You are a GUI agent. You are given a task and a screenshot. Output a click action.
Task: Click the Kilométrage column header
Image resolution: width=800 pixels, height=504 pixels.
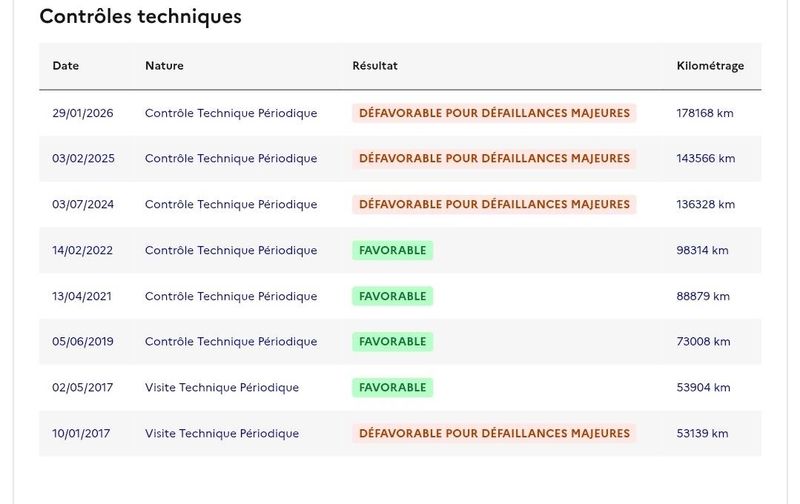[710, 66]
